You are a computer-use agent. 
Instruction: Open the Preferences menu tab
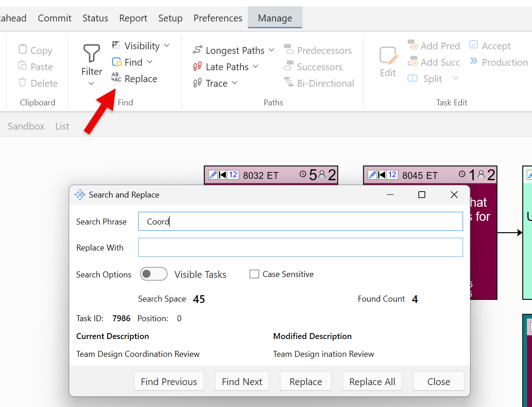(x=218, y=18)
